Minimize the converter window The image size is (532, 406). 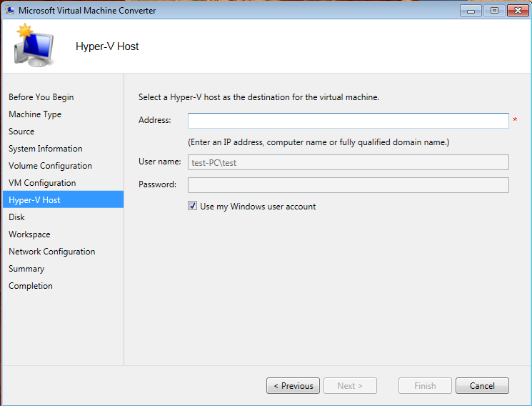tap(471, 10)
